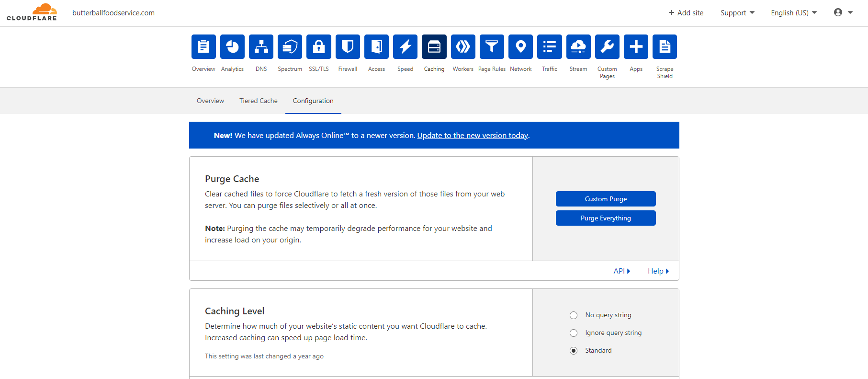Open the Scrape Shield icon

tap(665, 47)
